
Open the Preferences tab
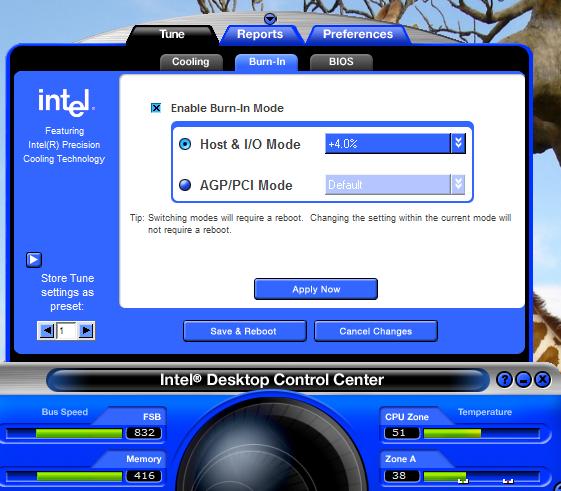tap(358, 35)
